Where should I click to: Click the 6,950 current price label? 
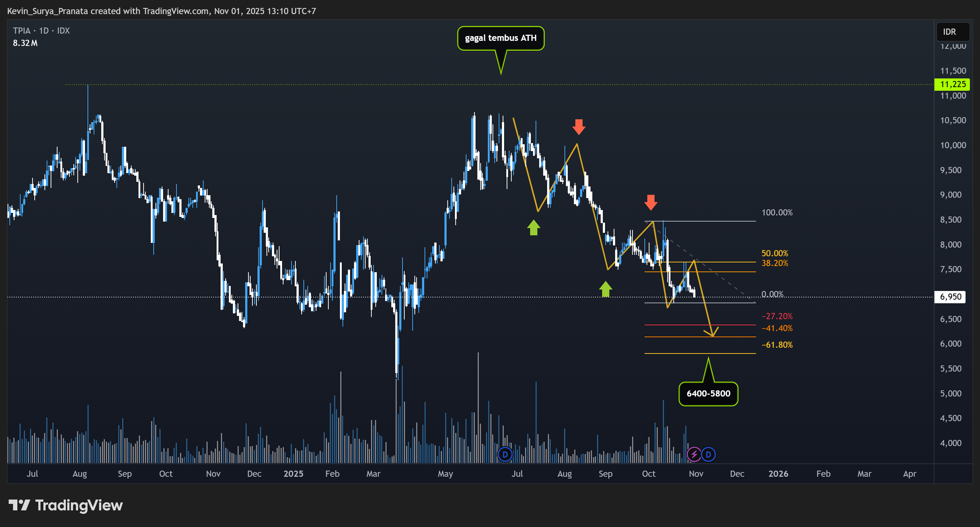950,297
